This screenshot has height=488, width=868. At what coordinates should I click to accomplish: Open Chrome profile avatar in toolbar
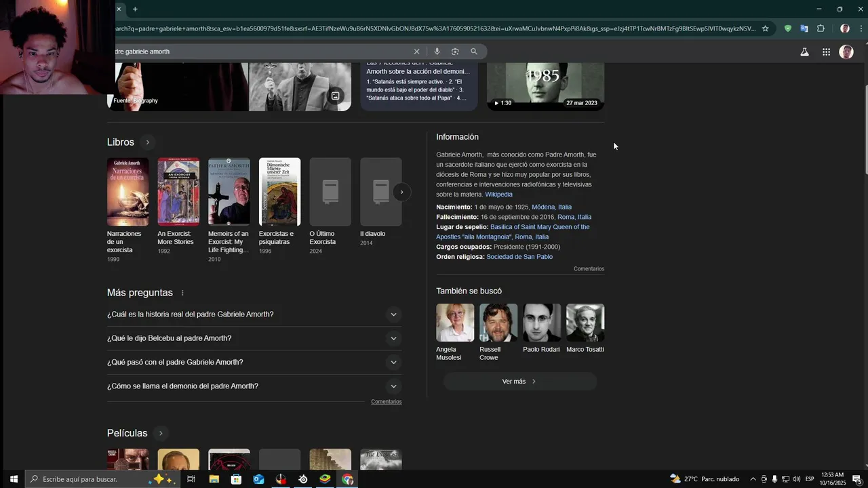(844, 28)
